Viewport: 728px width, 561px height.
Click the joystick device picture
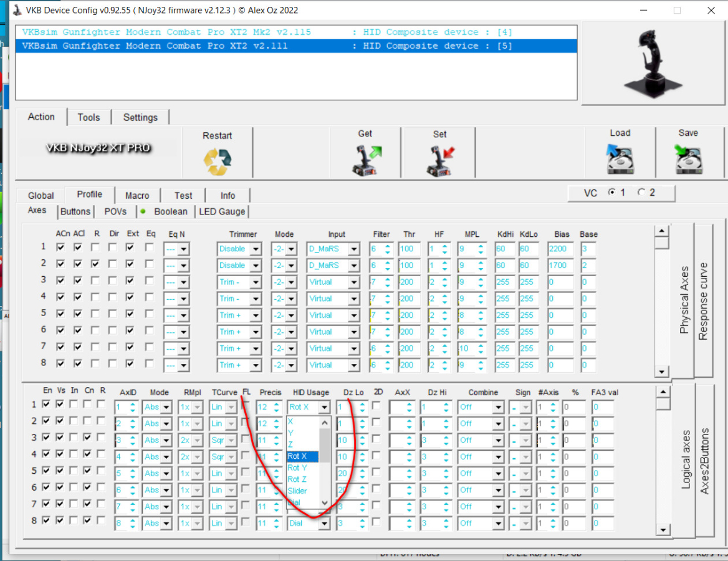tap(653, 63)
